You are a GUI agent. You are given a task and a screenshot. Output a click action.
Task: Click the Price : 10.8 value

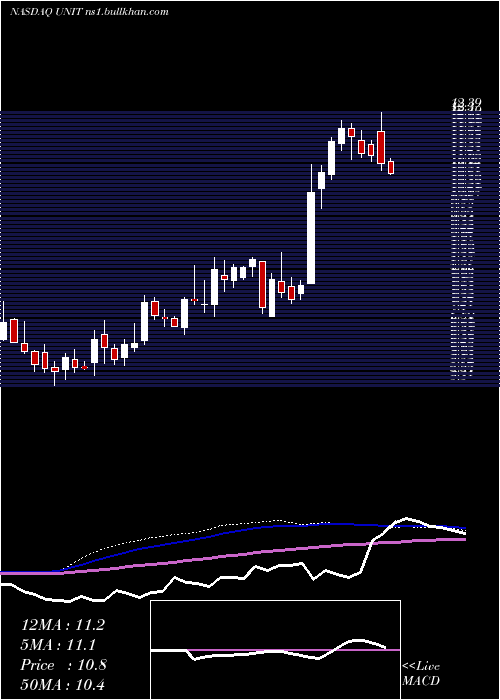click(63, 665)
